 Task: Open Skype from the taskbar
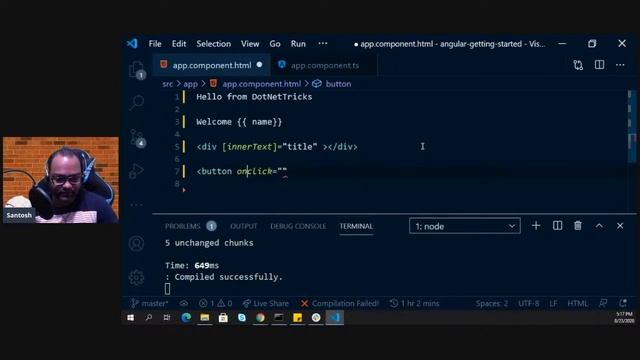[x=242, y=318]
